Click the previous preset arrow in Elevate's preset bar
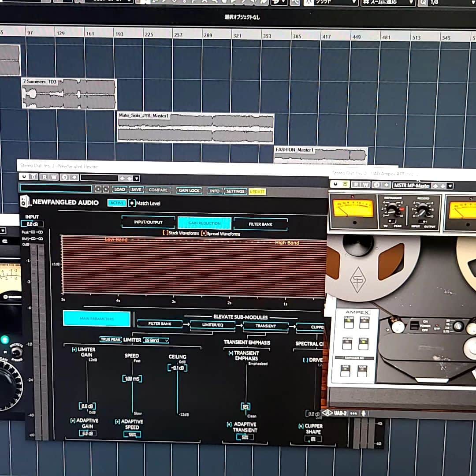 coord(98,189)
